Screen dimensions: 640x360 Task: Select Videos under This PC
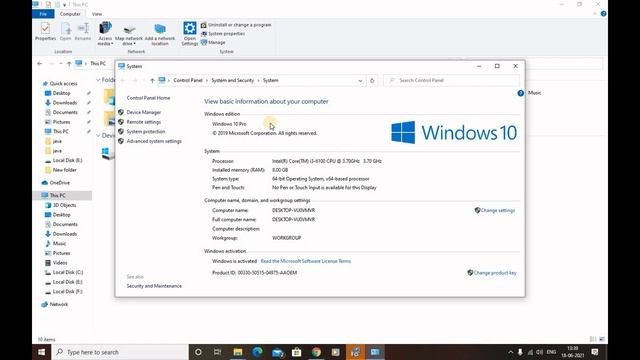(x=60, y=263)
